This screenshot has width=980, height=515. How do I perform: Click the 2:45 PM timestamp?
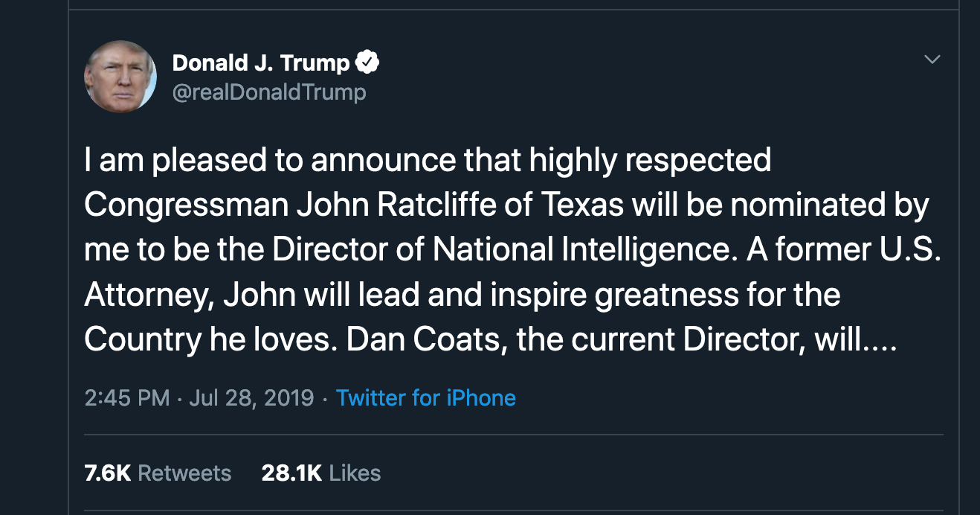tap(127, 397)
